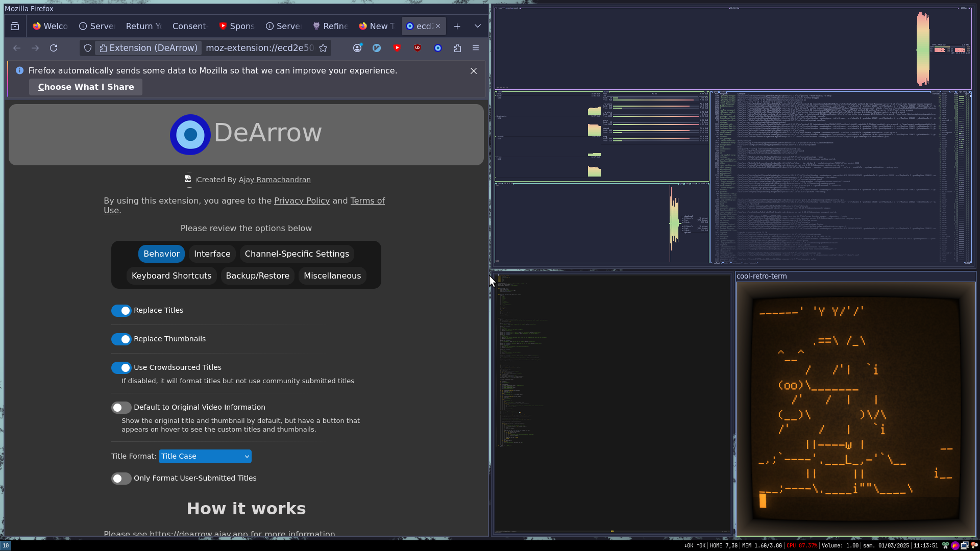This screenshot has height=551, width=980.
Task: Open the Keyboard Shortcuts tab
Action: tap(171, 275)
